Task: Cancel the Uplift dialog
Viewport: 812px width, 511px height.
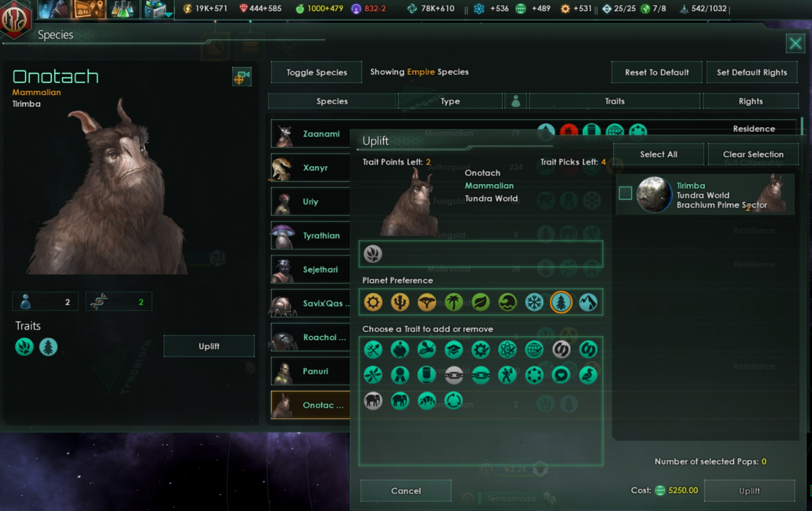Action: pos(406,491)
